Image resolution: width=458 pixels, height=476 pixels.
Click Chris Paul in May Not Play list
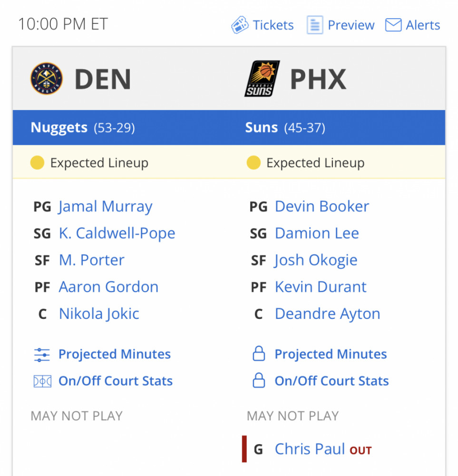pos(310,449)
